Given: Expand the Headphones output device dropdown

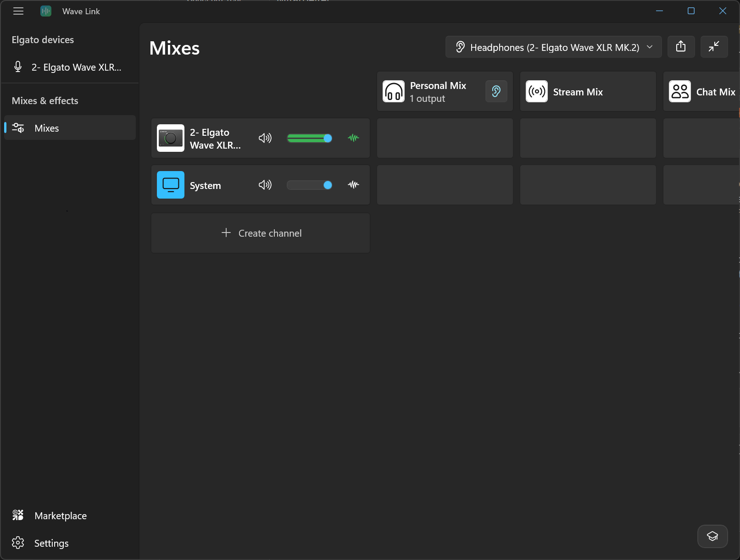Looking at the screenshot, I should (x=553, y=47).
